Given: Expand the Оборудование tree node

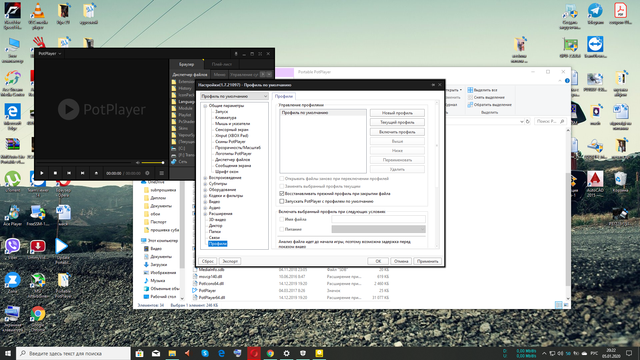Looking at the screenshot, I should tap(205, 190).
